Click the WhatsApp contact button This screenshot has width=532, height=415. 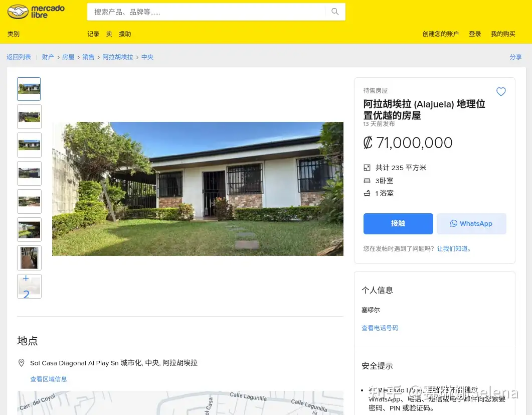(x=471, y=223)
